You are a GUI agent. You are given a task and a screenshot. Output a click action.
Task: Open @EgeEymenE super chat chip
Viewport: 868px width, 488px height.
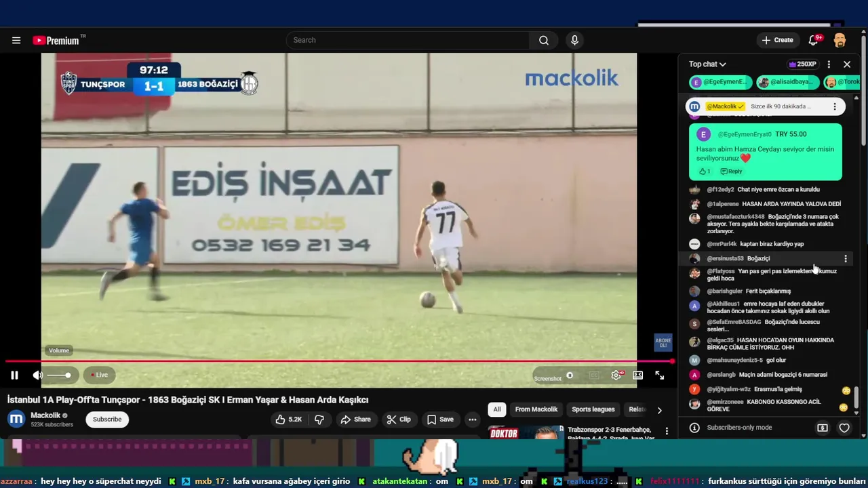(x=720, y=82)
